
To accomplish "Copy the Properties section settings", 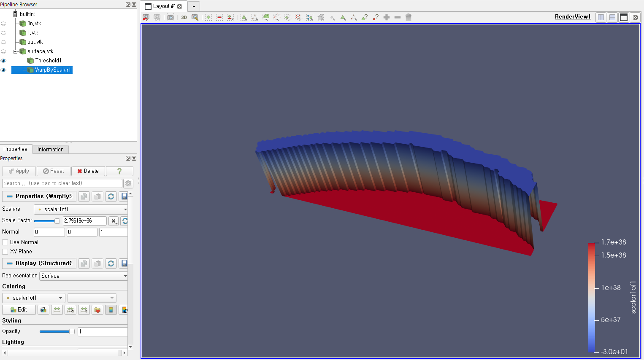I will pos(84,196).
